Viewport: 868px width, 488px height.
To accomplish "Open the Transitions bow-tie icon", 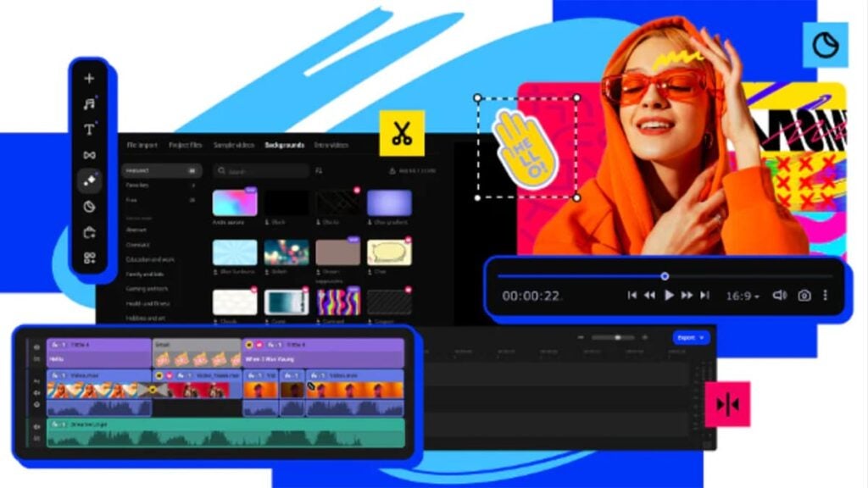I will [89, 155].
